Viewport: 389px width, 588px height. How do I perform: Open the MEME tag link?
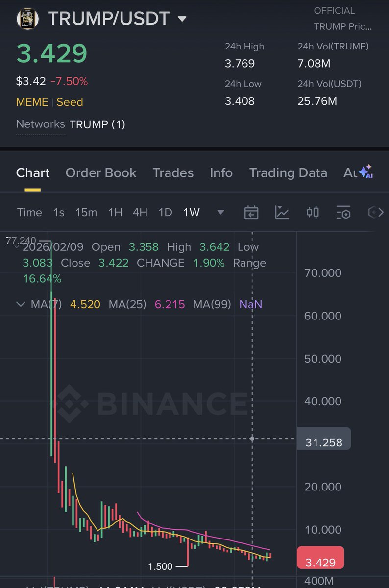(32, 102)
